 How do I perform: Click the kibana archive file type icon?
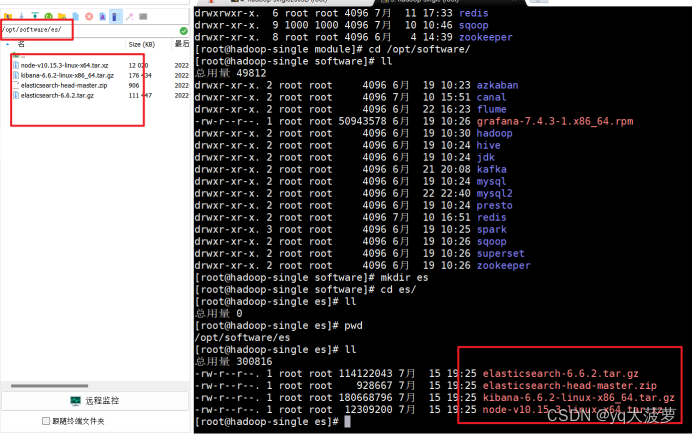click(16, 76)
